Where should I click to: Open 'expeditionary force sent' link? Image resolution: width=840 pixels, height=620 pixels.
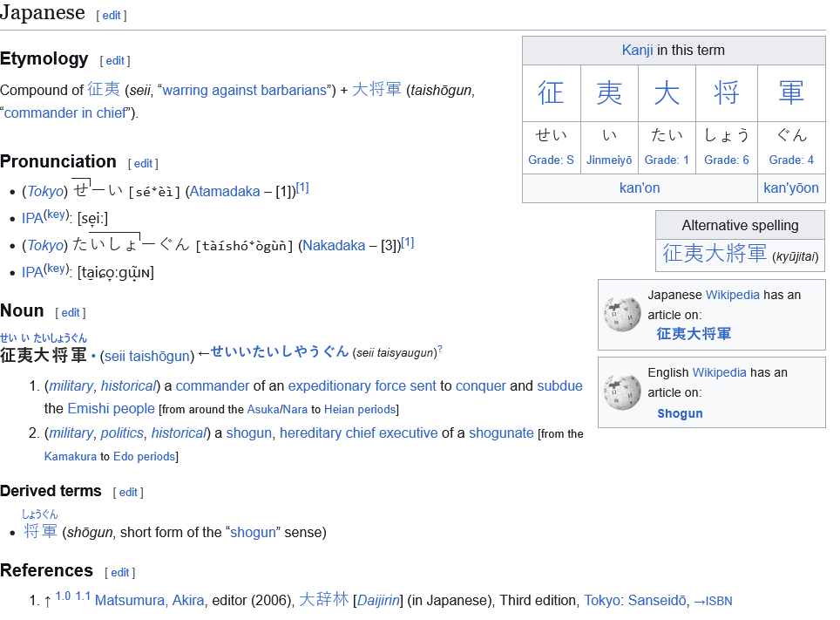(362, 386)
